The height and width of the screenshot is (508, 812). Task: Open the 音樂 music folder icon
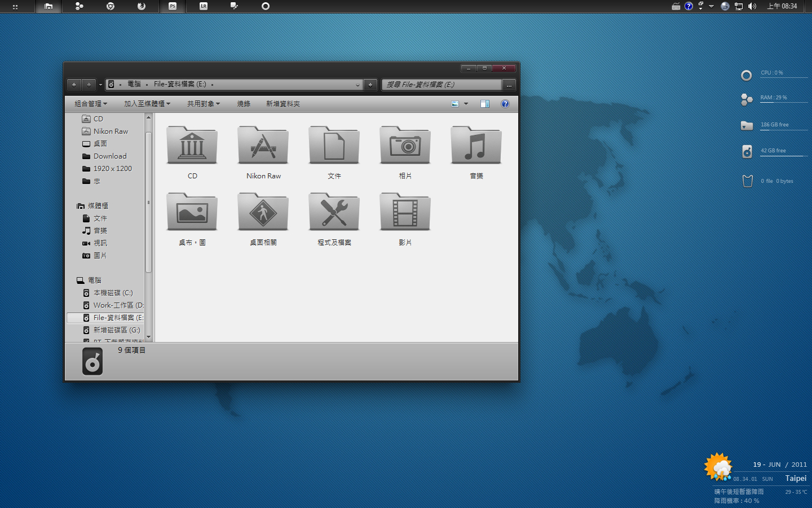pos(476,145)
